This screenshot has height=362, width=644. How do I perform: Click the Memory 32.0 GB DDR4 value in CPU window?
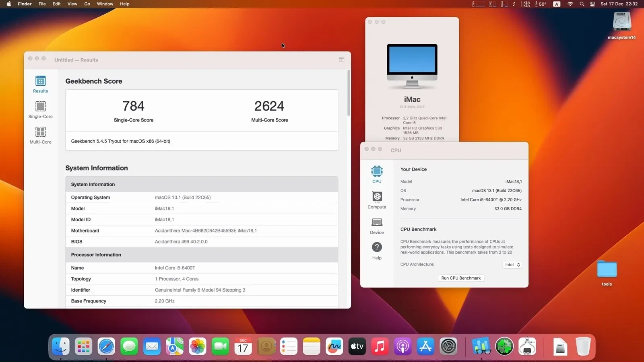tap(508, 209)
